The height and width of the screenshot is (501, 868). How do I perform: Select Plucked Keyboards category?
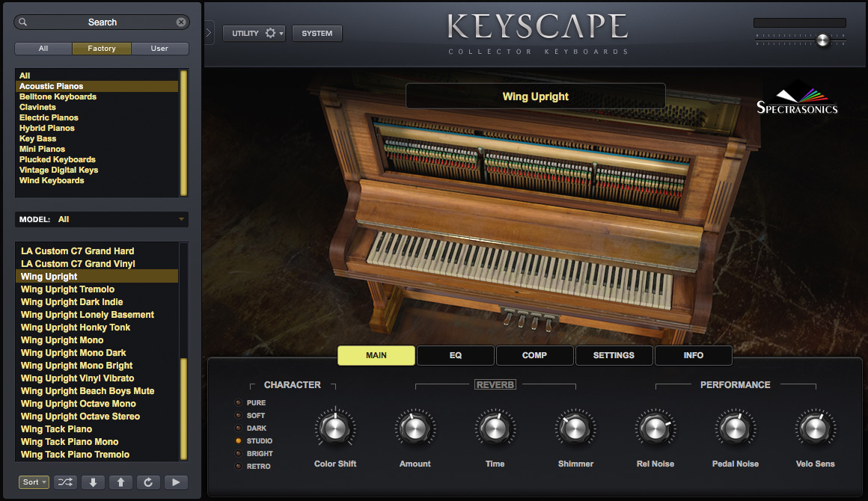[97, 160]
